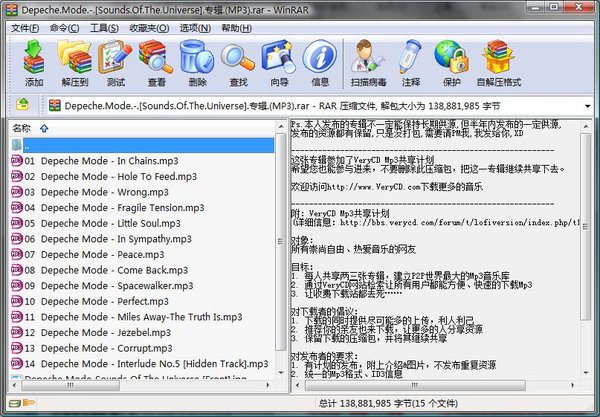Open the 文件(F) menu

point(25,28)
